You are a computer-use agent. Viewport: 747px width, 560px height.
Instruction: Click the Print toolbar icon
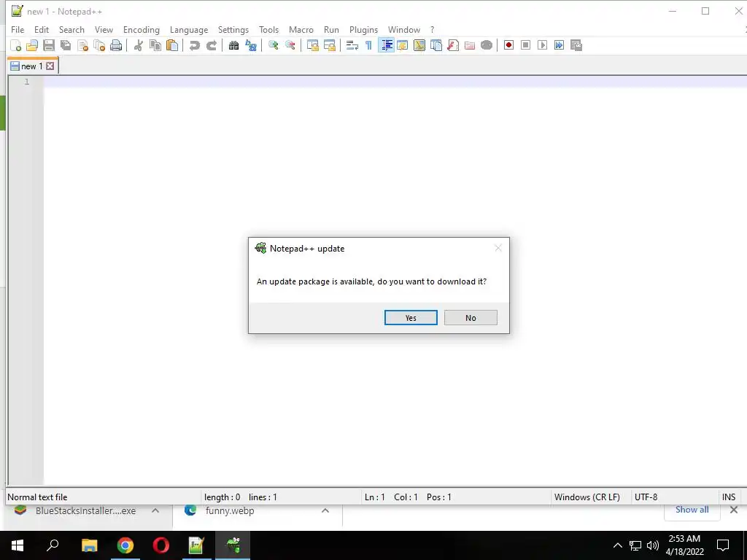pyautogui.click(x=116, y=45)
